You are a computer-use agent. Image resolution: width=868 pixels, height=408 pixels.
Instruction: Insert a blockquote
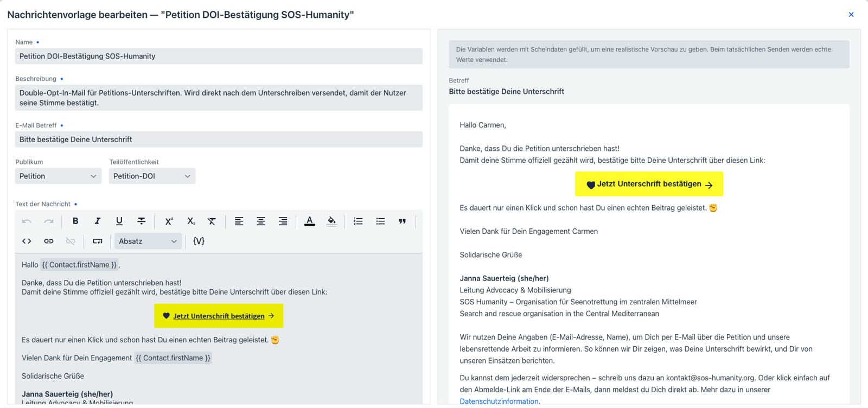click(x=402, y=221)
